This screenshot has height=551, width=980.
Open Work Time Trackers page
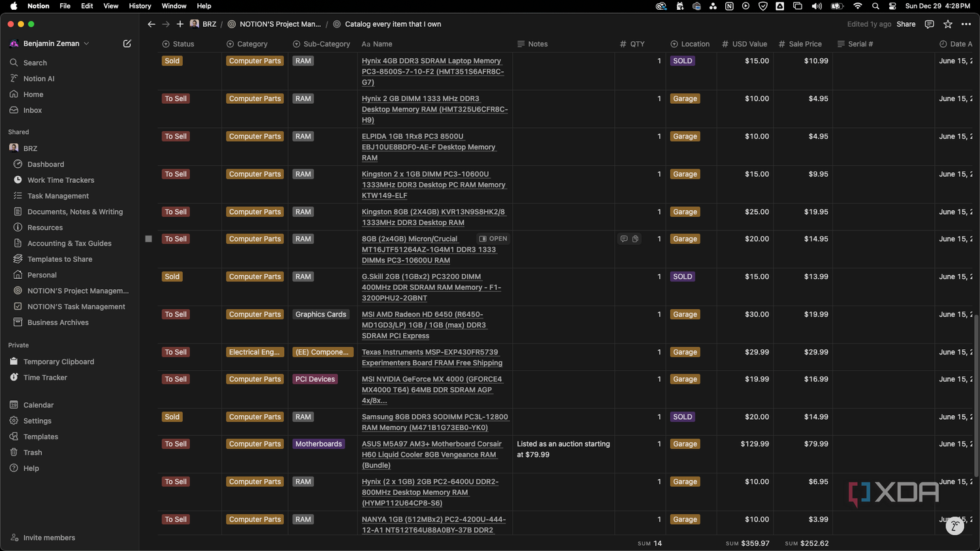[x=61, y=180]
